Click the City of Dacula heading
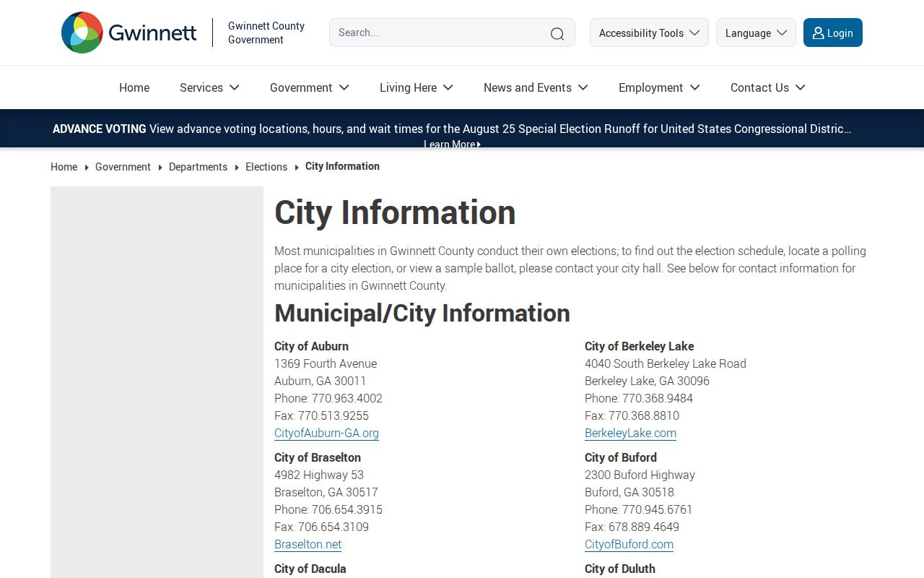Screen dimensions: 924x578 [x=310, y=569]
